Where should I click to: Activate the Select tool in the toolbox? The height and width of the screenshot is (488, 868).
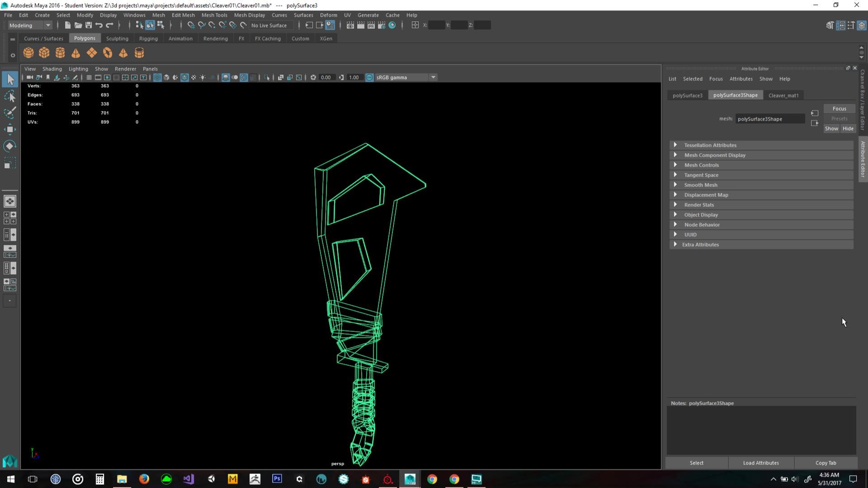tap(10, 80)
